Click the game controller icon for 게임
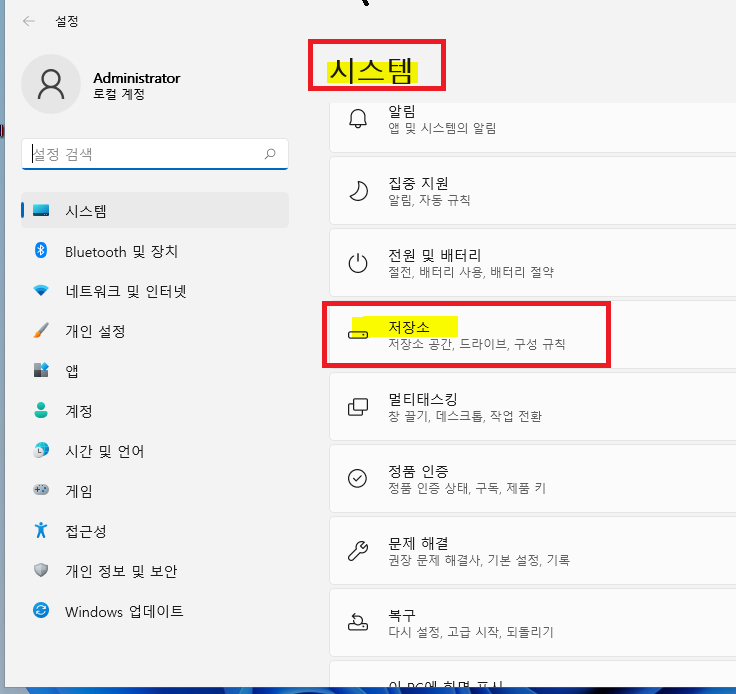The height and width of the screenshot is (694, 736). click(41, 490)
